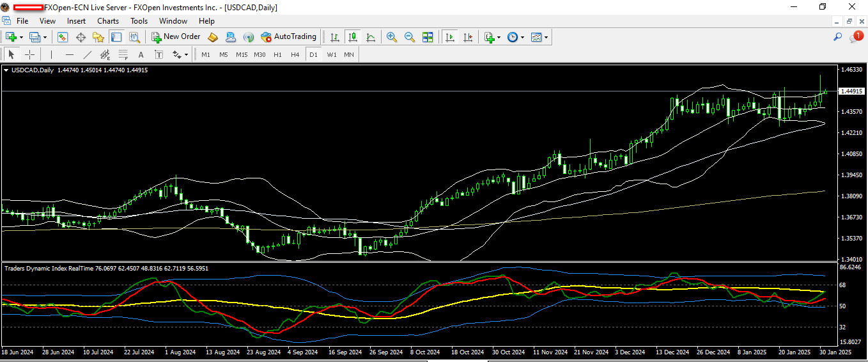This screenshot has height=362, width=868.
Task: Select the Equidistant Channel tool
Action: 105,54
